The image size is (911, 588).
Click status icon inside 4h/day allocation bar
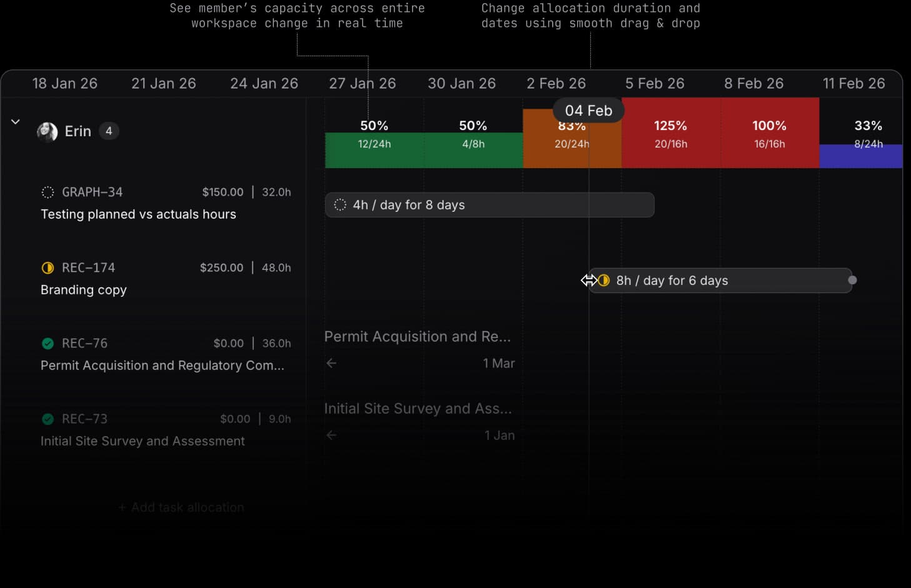(x=340, y=205)
